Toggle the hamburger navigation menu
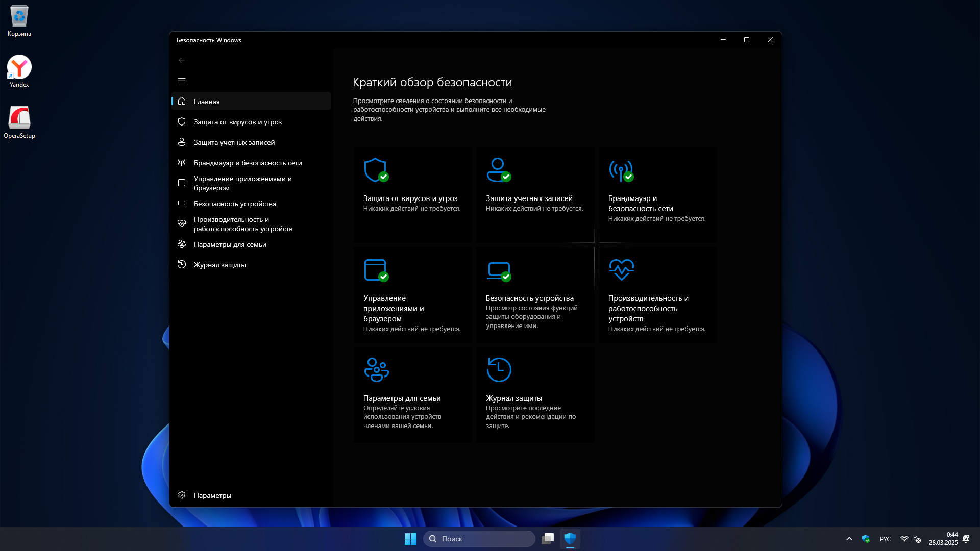The width and height of the screenshot is (980, 551). (x=182, y=81)
